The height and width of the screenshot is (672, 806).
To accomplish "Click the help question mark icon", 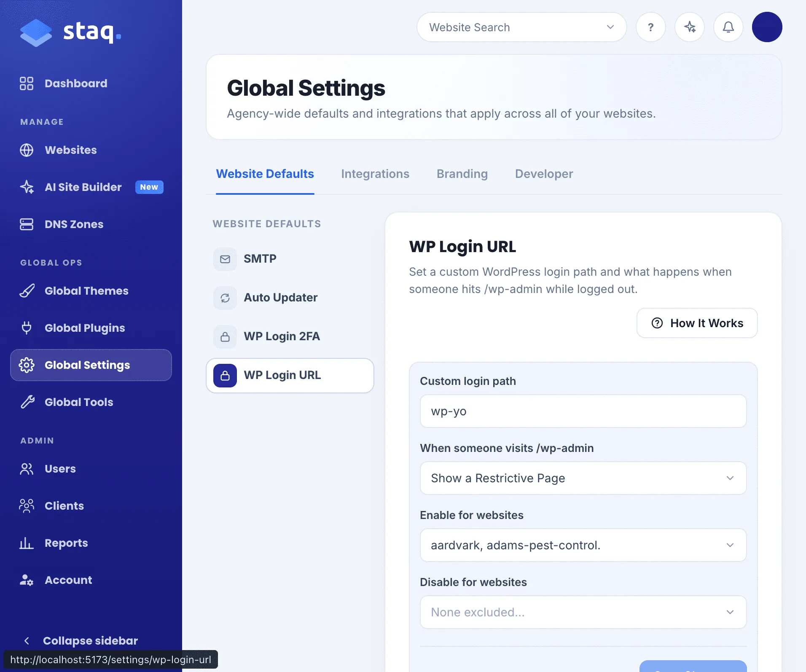I will click(651, 27).
